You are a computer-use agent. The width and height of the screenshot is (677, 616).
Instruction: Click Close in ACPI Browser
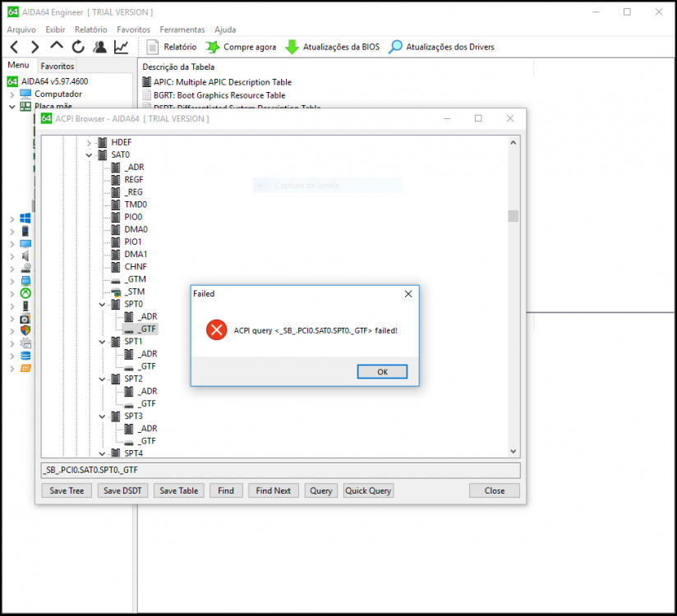click(x=495, y=490)
